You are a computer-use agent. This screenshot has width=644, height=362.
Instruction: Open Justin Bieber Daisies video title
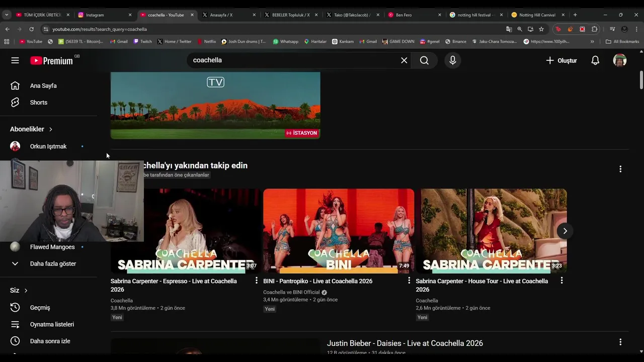[x=405, y=343]
